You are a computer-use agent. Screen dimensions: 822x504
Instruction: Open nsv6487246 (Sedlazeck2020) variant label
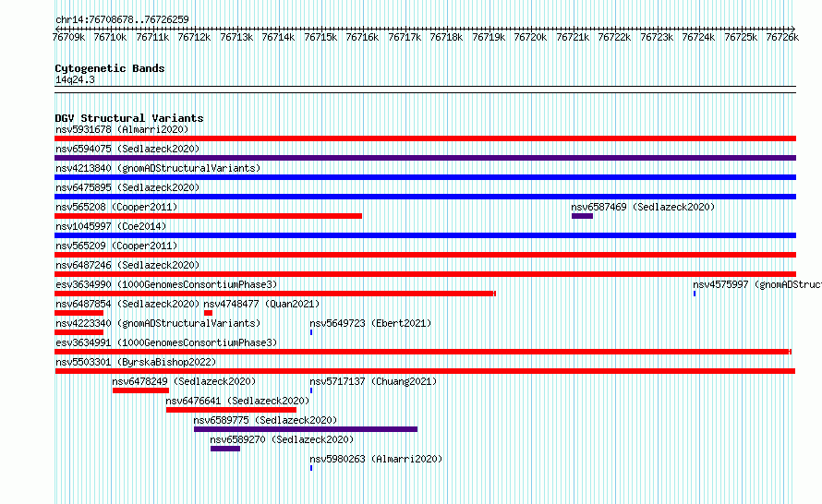click(x=127, y=265)
